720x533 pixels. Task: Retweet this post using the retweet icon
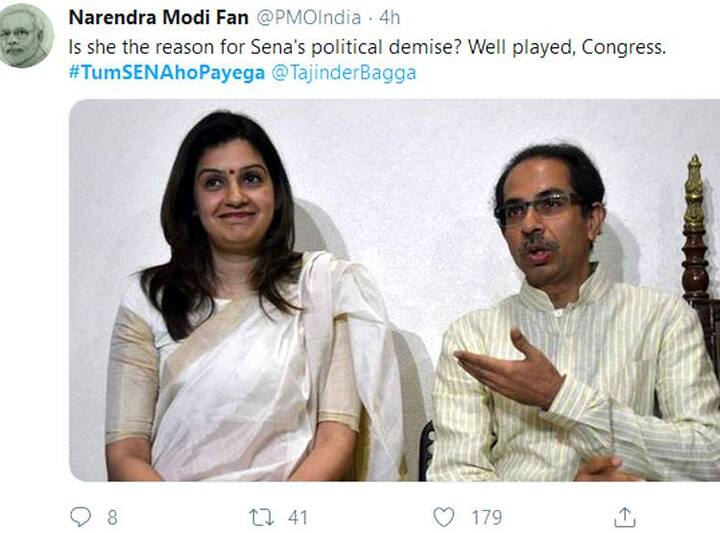click(x=260, y=517)
